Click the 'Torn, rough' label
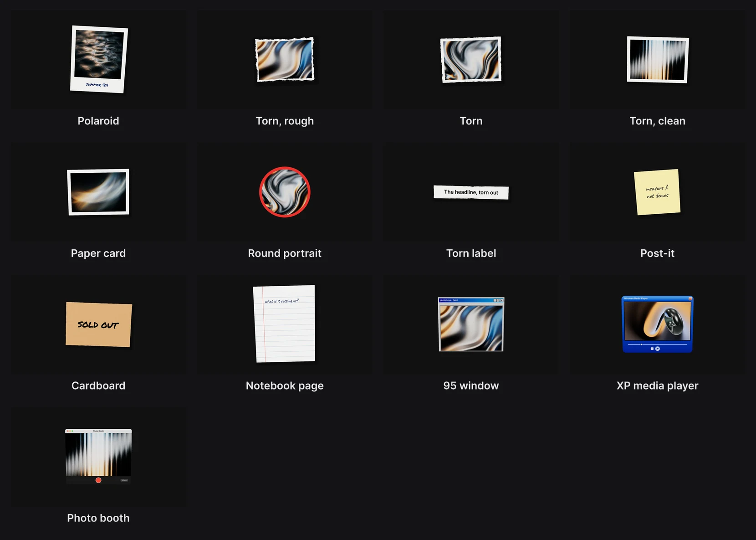The width and height of the screenshot is (756, 540). [285, 121]
